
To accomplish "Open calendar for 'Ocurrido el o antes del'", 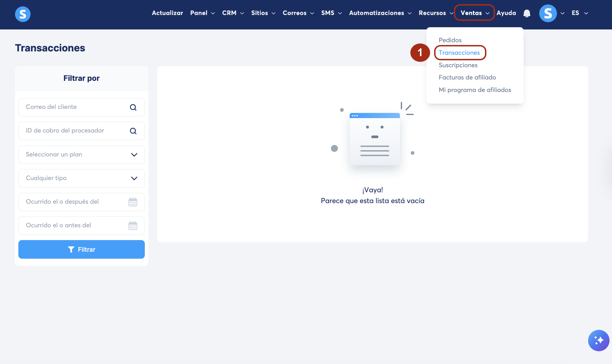I will coord(133,226).
